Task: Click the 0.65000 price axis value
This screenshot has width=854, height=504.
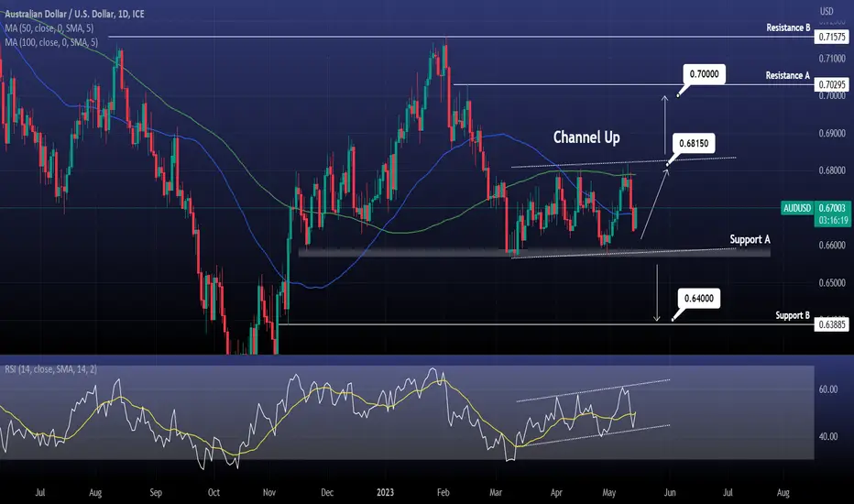Action: coord(832,283)
